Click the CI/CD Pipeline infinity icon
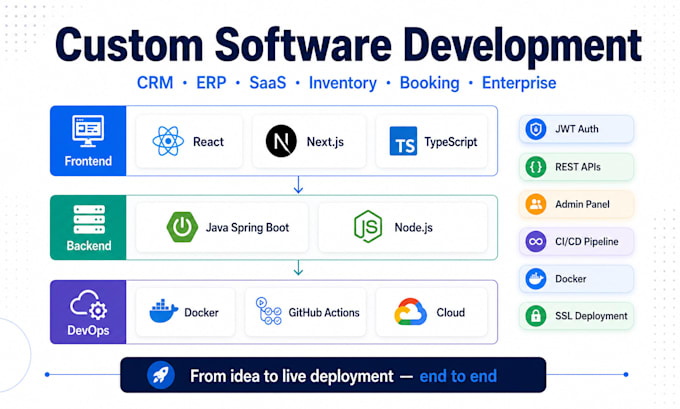The width and height of the screenshot is (680, 409). 536,242
